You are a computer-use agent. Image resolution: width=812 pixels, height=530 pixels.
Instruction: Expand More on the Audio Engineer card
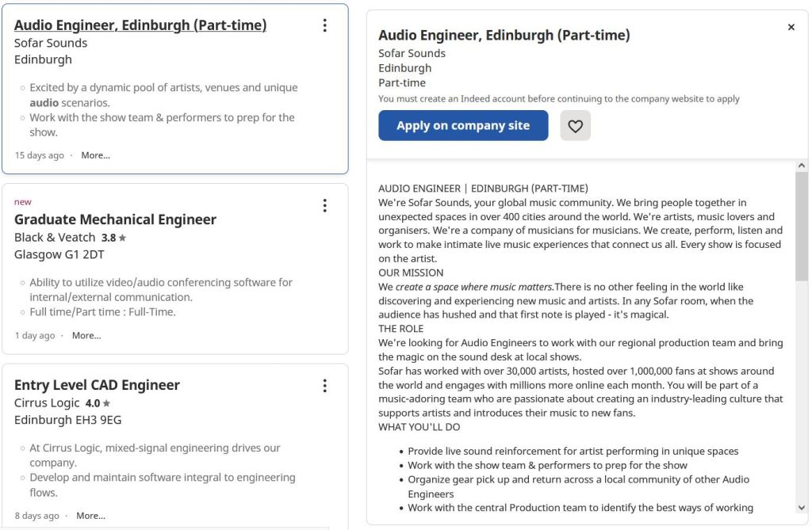pos(95,155)
